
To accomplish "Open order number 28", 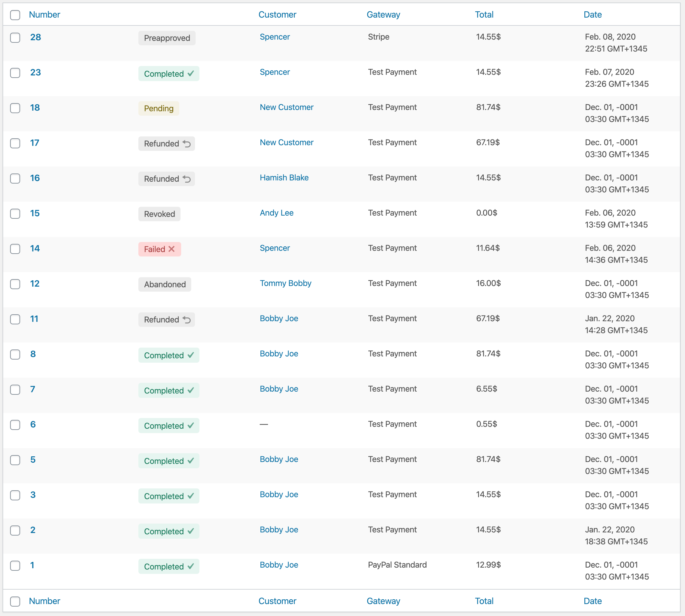I will click(x=36, y=37).
